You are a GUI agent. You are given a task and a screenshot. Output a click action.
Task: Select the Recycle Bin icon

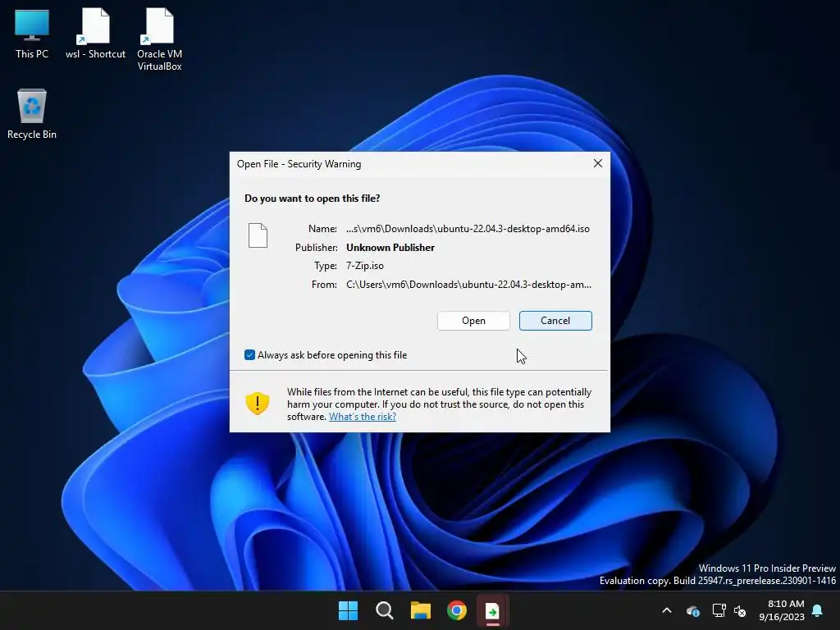32,114
